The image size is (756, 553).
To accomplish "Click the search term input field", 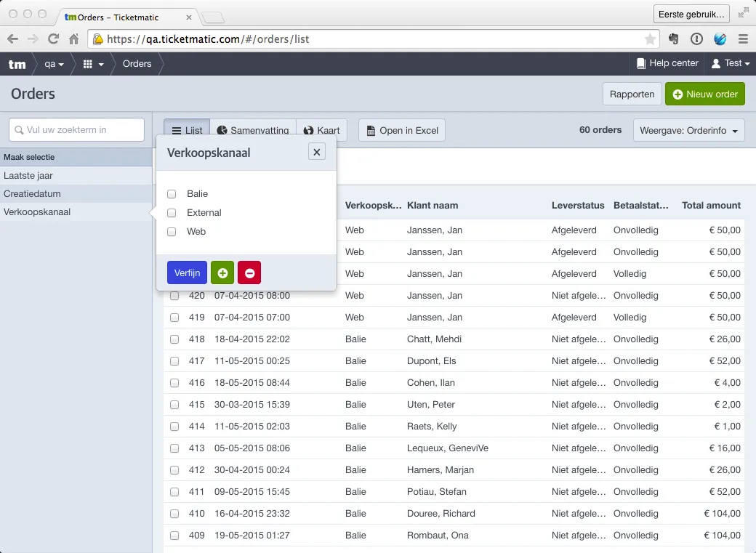I will [x=76, y=129].
